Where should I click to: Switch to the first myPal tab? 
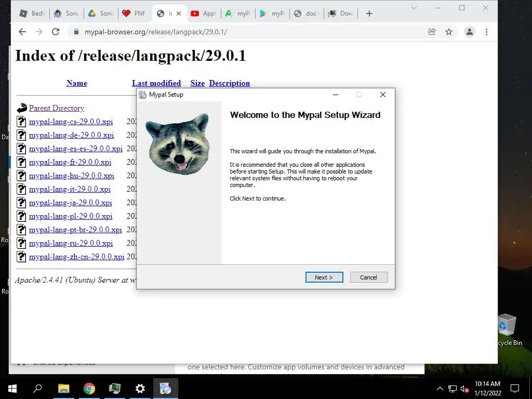click(x=238, y=14)
